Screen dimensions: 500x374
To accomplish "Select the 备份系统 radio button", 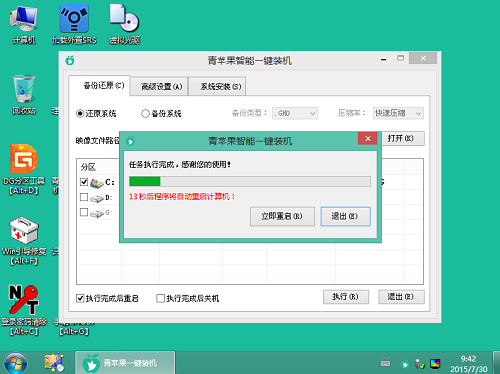I will pos(145,114).
